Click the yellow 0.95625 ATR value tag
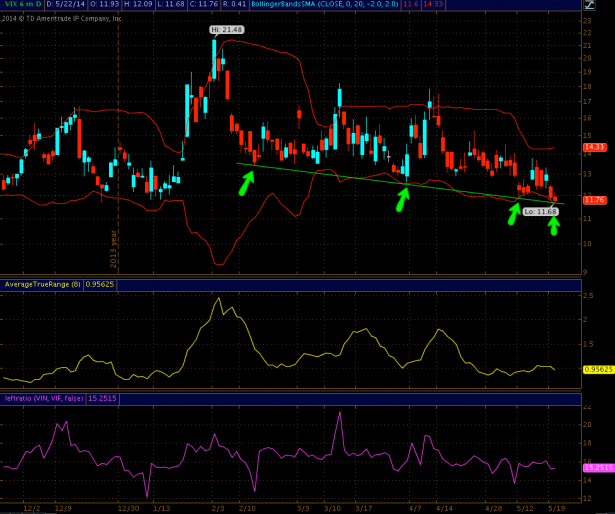 [596, 369]
